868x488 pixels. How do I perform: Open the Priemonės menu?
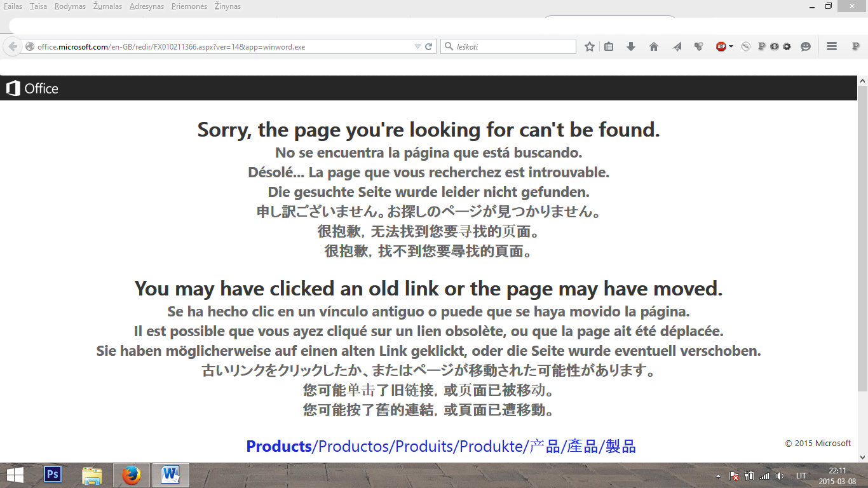[x=189, y=6]
